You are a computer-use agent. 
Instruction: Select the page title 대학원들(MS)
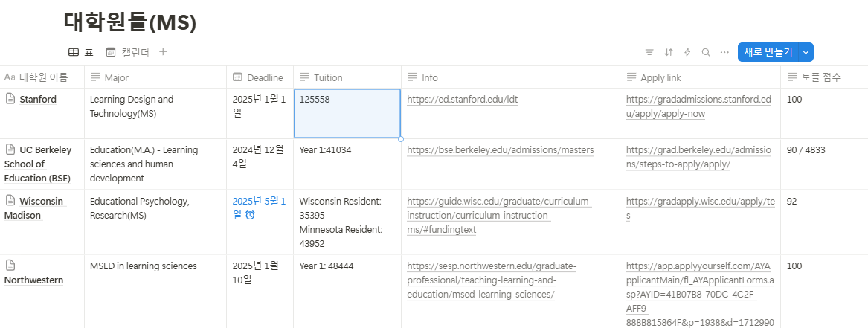click(130, 22)
